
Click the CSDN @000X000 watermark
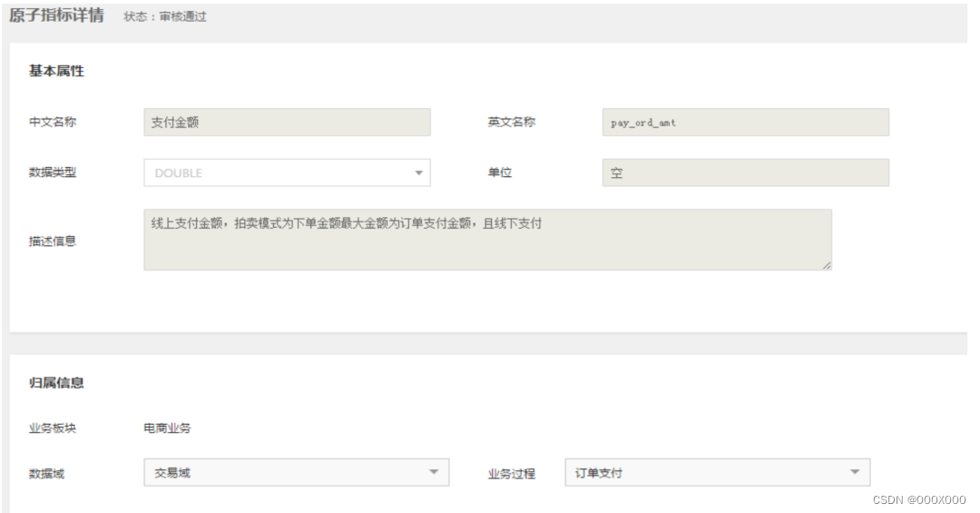918,499
